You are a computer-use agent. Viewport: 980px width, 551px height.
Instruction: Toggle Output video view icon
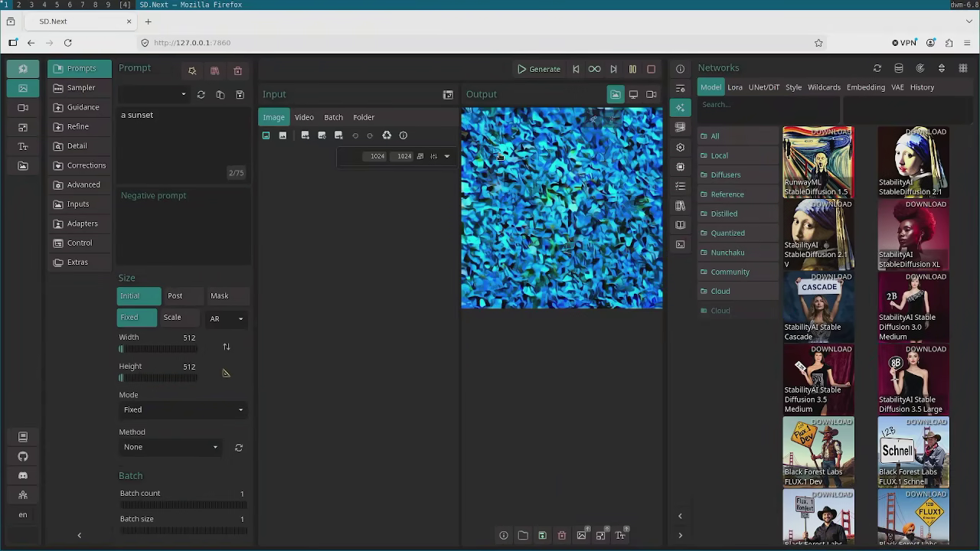[652, 94]
